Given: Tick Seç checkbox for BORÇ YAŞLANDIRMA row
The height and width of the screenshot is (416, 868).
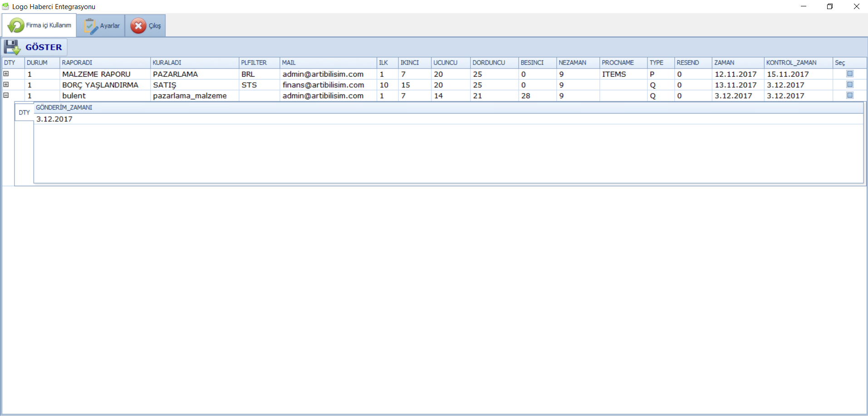Looking at the screenshot, I should point(850,84).
